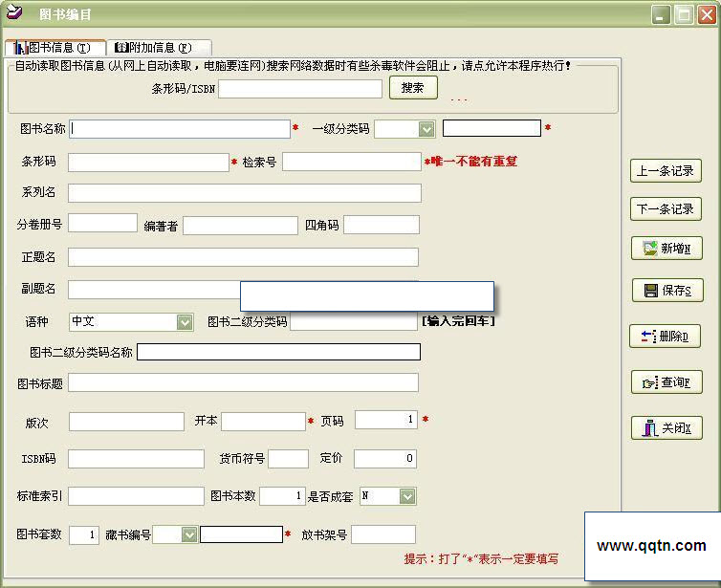Click the application icon in title bar
Screen dimensions: 721x588
(x=13, y=14)
